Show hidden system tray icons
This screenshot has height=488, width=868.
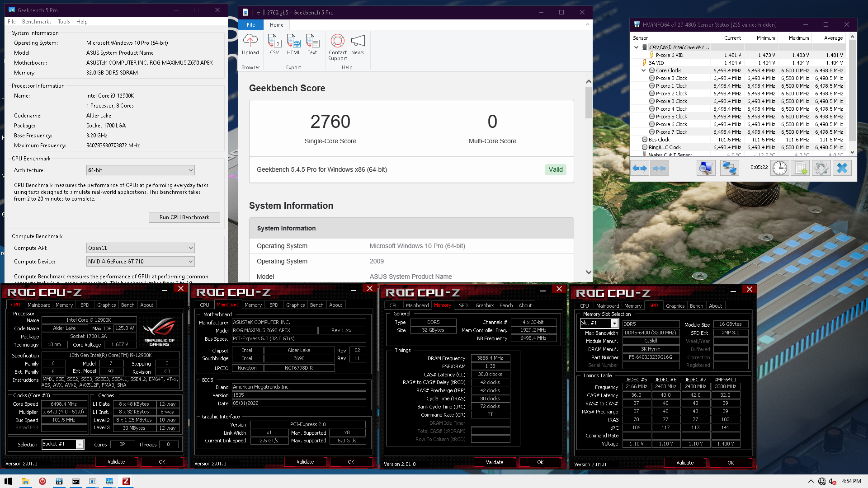point(811,481)
